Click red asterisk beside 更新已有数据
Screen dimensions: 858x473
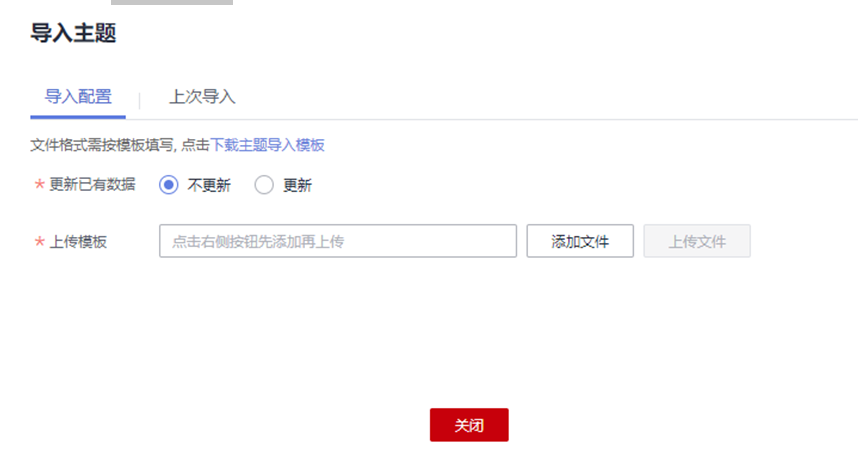pos(39,184)
